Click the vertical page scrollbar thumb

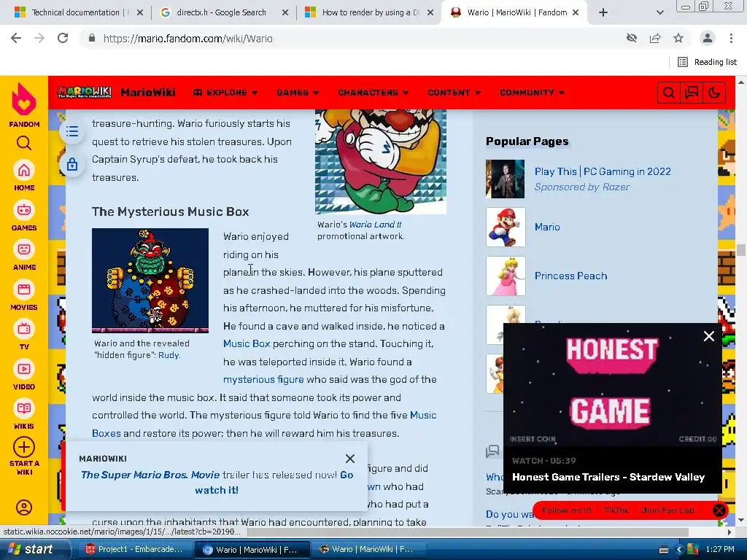pos(741,249)
